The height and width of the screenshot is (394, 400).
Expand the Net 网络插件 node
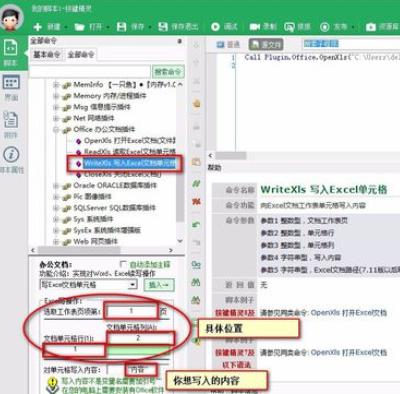tap(56, 118)
